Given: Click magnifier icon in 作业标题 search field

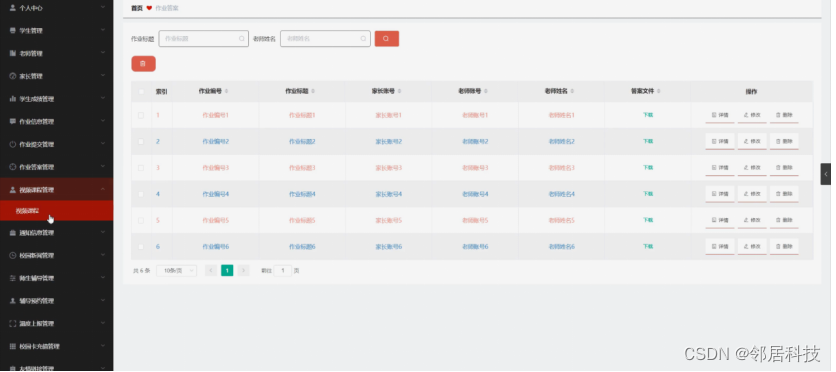Looking at the screenshot, I should [242, 38].
